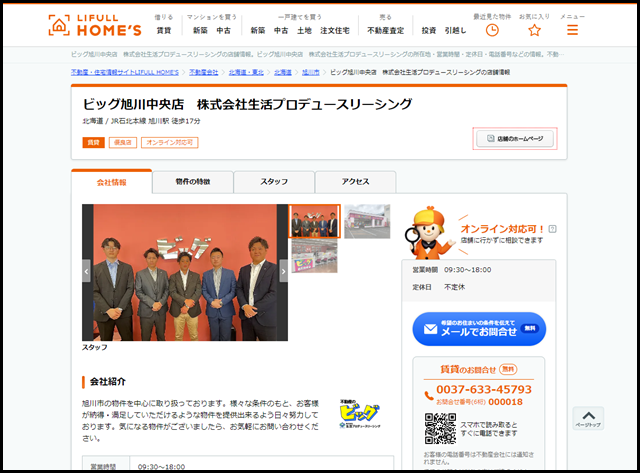Screen dimensions: 640x473
Task: Click the store name heading
Action: coord(247,104)
